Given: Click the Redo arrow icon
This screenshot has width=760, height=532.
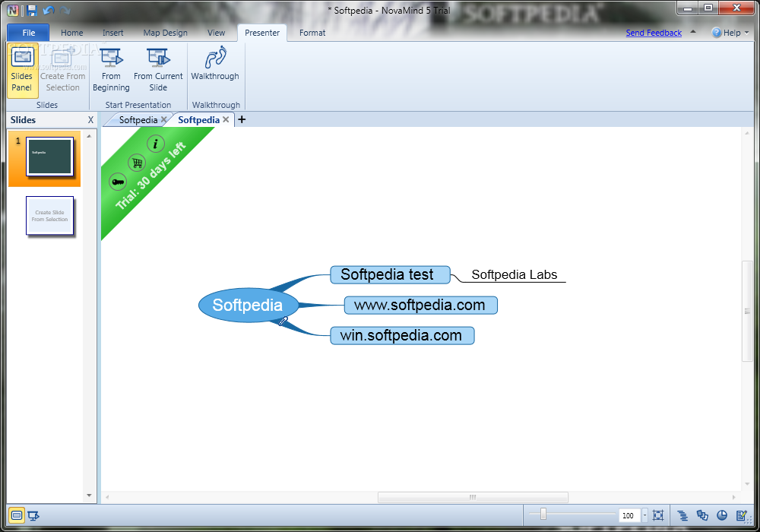Looking at the screenshot, I should pyautogui.click(x=65, y=10).
